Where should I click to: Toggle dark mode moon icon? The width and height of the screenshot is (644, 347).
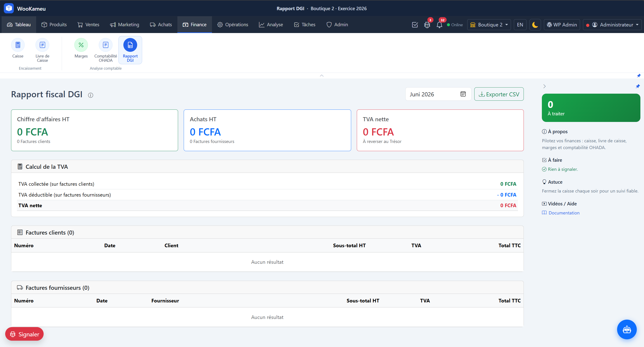[535, 25]
